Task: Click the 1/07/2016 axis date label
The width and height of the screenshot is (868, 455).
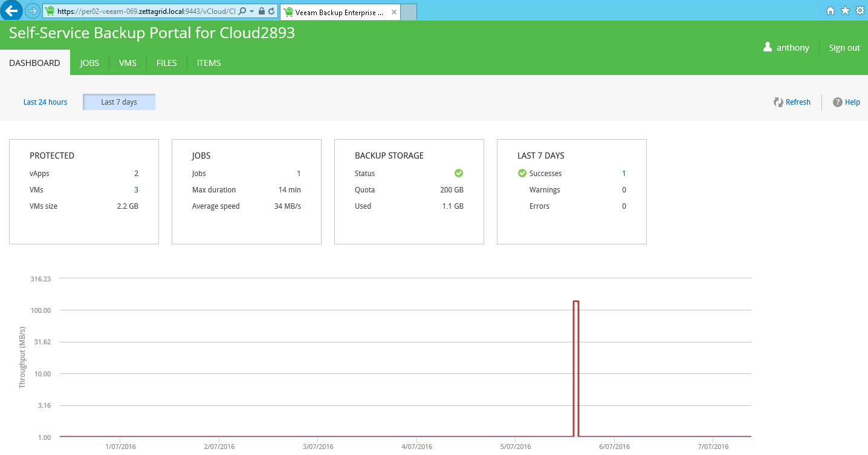Action: click(x=121, y=447)
